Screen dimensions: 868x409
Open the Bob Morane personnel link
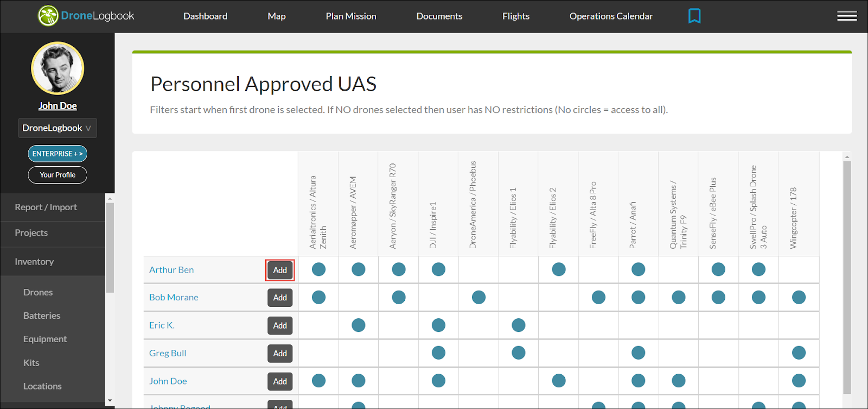point(174,298)
